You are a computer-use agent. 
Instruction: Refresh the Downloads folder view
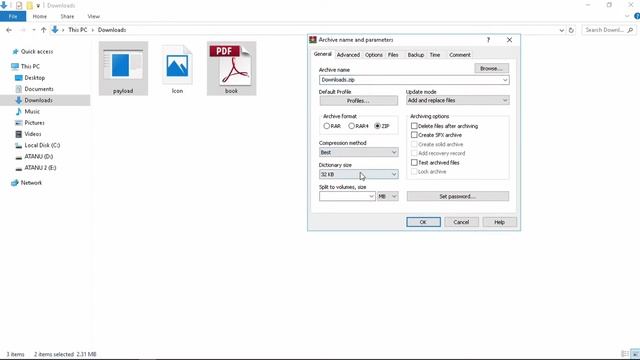[x=571, y=30]
